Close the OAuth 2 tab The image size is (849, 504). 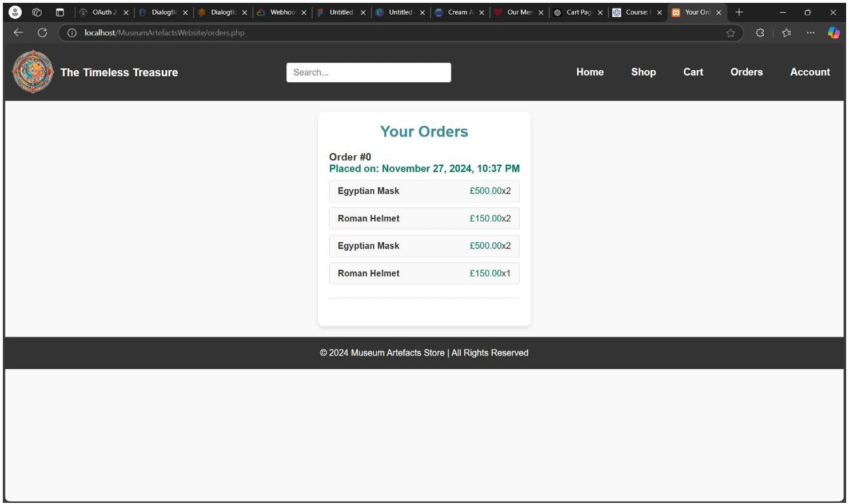click(x=126, y=13)
